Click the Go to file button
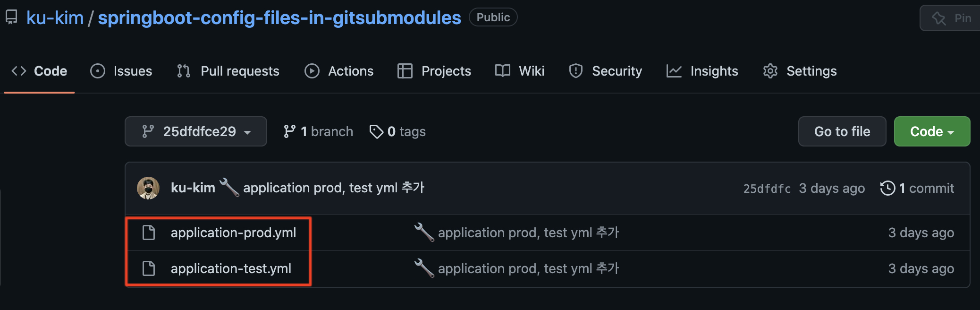The width and height of the screenshot is (980, 310). pos(842,131)
